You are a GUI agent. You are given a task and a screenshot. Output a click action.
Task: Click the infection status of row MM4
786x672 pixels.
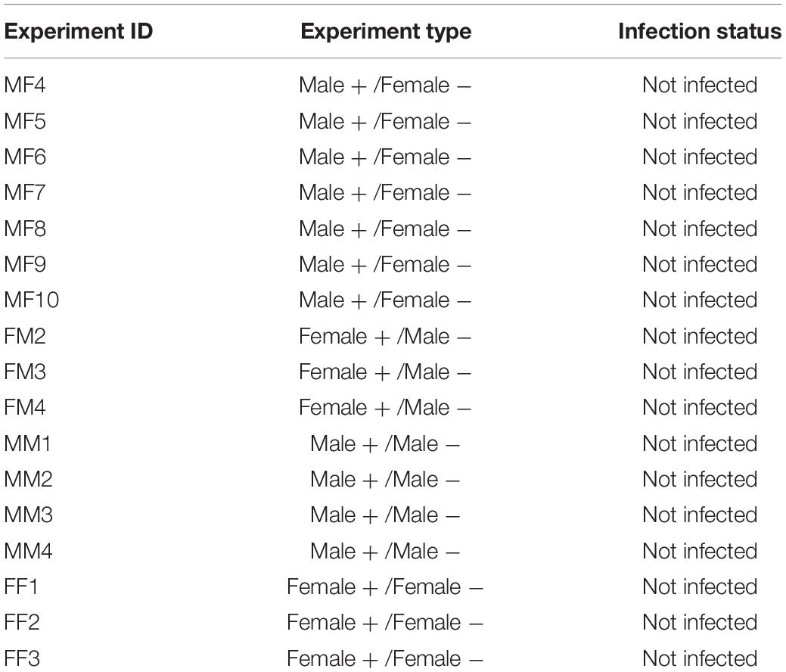click(700, 551)
